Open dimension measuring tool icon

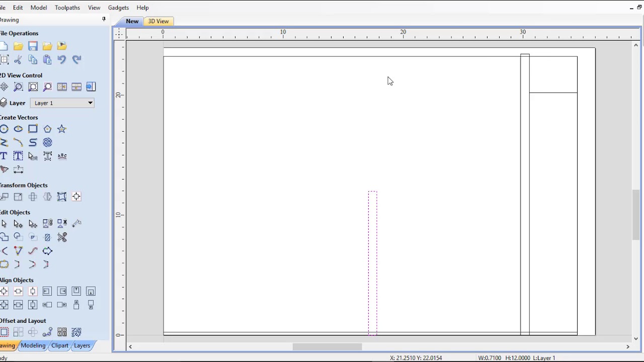(18, 170)
